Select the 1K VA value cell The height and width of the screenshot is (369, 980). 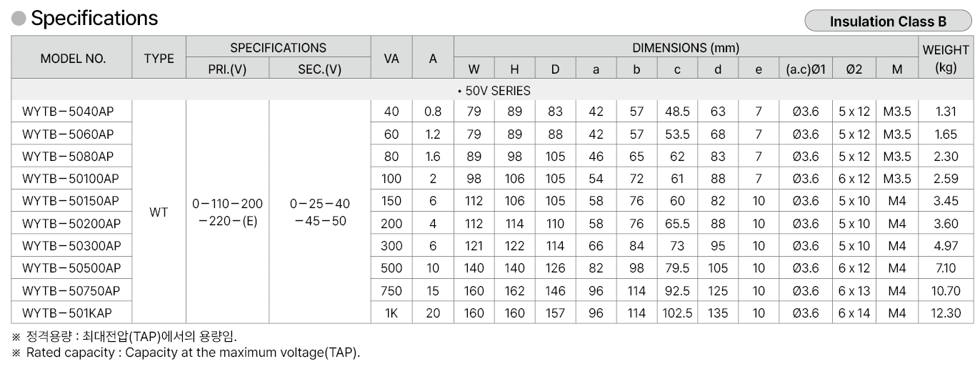[x=391, y=313]
